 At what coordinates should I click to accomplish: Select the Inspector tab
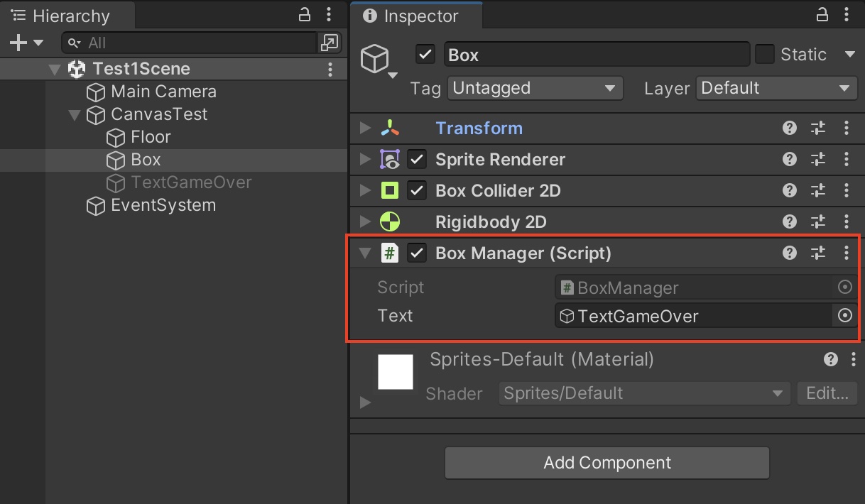point(410,16)
